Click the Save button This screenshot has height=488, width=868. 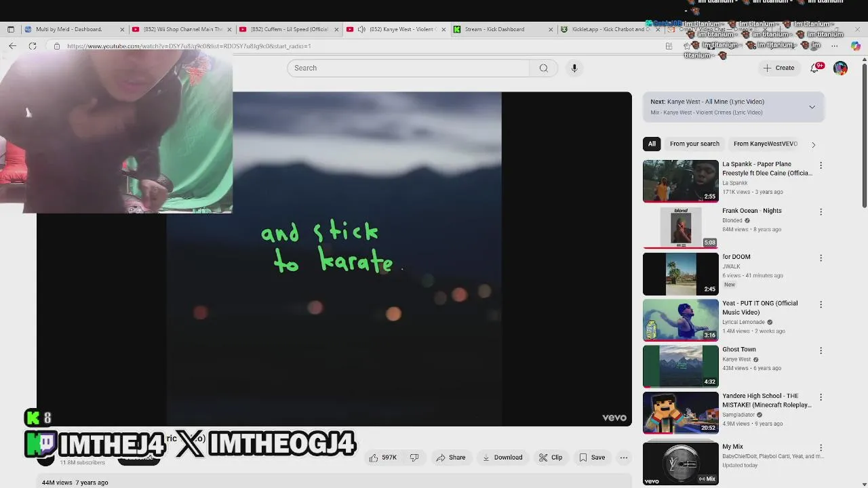pos(592,457)
